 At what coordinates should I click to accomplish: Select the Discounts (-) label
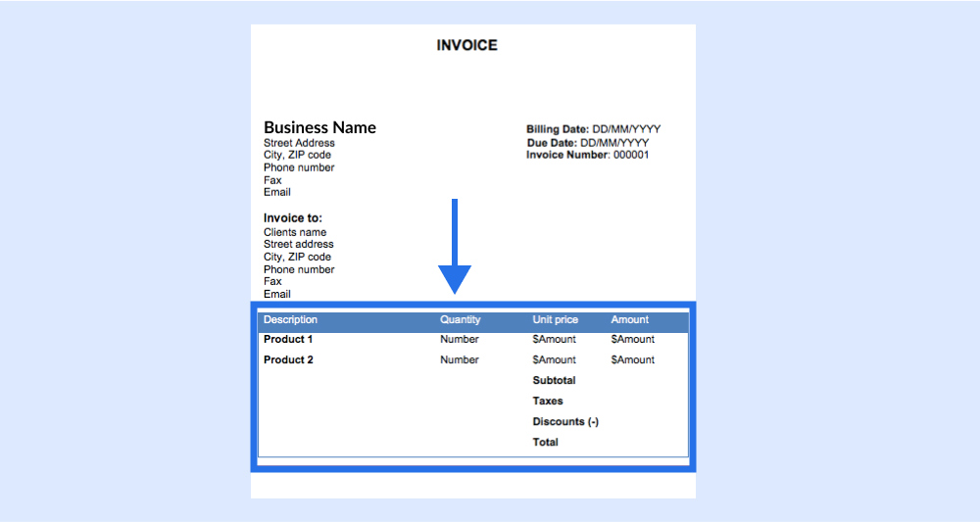coord(565,421)
